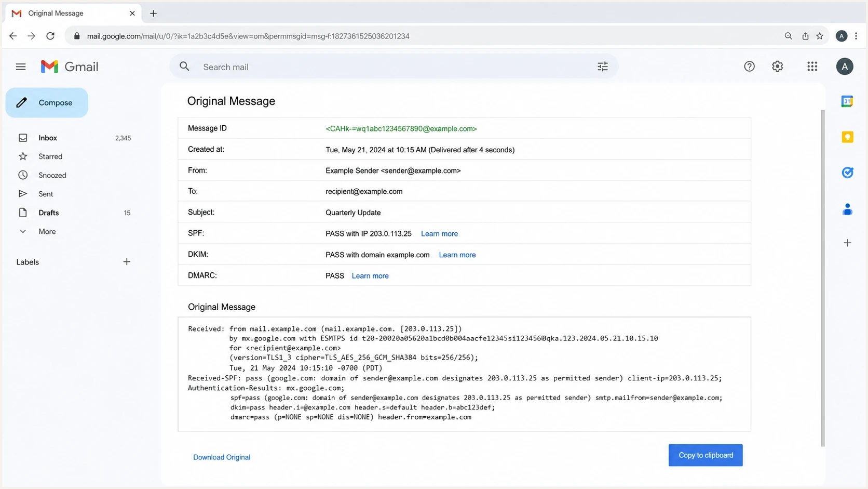Click the Quarterly Update subject text

[x=353, y=213]
